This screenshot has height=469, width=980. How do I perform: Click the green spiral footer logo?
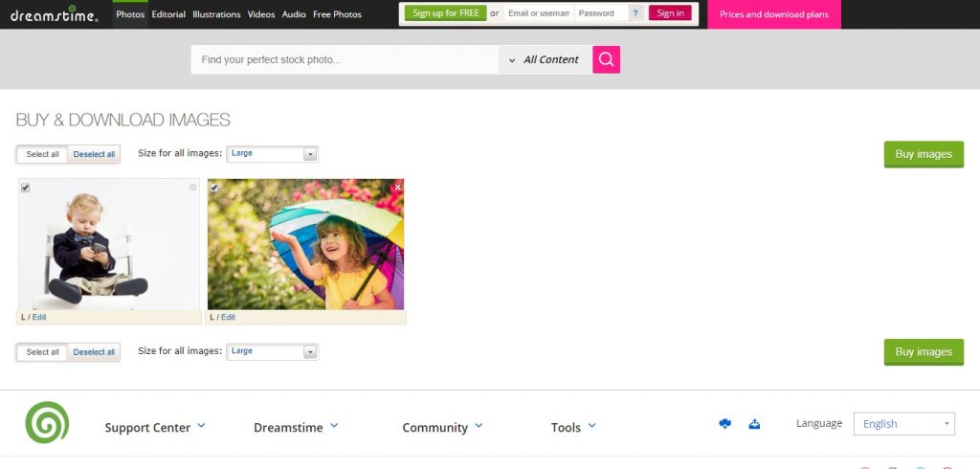coord(47,423)
